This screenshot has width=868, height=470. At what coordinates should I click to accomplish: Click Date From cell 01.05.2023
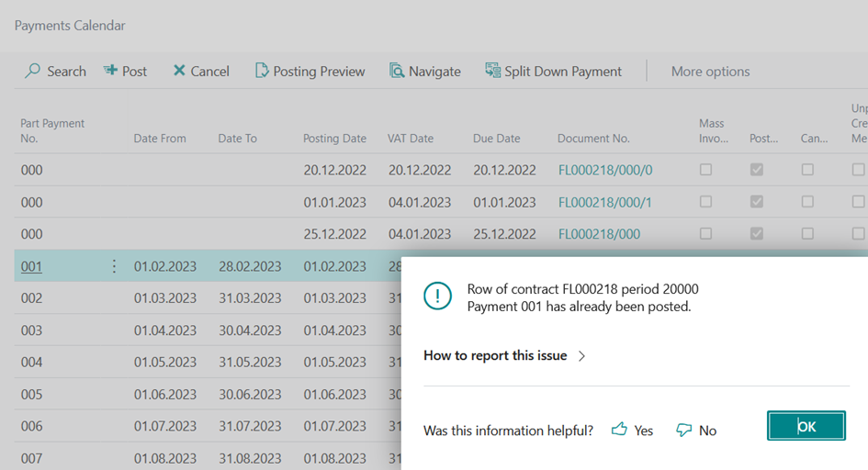164,363
